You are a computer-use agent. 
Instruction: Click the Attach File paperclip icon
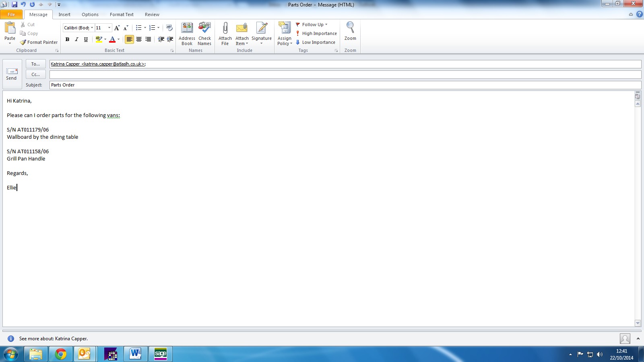(225, 28)
